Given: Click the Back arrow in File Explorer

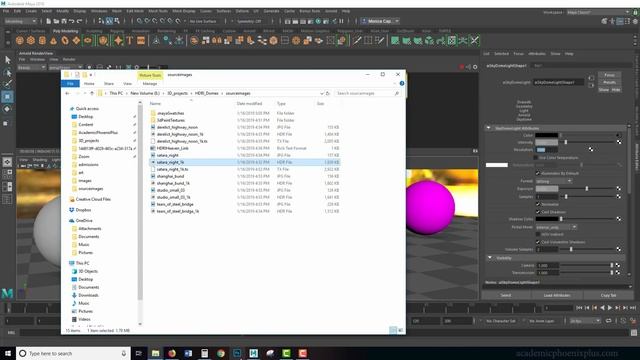Looking at the screenshot, I should [67, 93].
